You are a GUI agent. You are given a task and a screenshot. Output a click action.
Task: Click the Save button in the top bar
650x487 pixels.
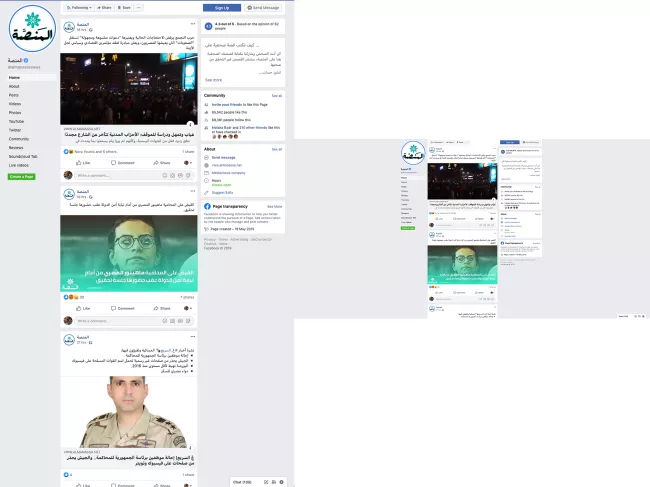coord(124,7)
